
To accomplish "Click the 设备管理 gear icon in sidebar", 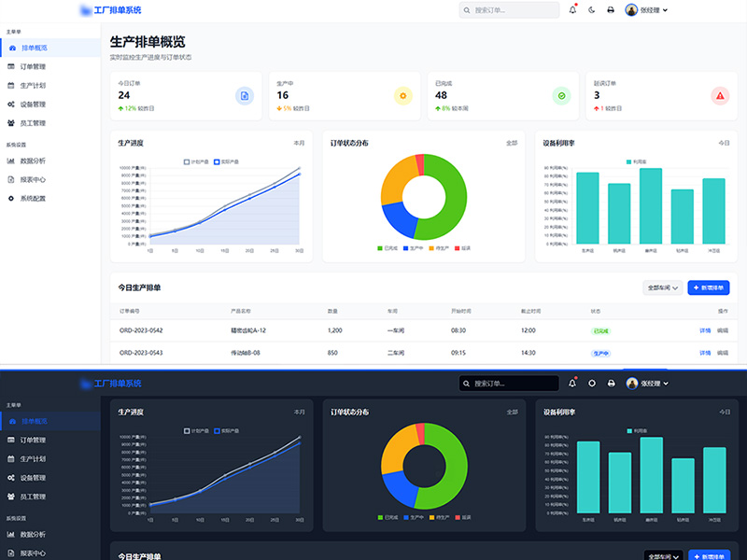I will point(11,104).
